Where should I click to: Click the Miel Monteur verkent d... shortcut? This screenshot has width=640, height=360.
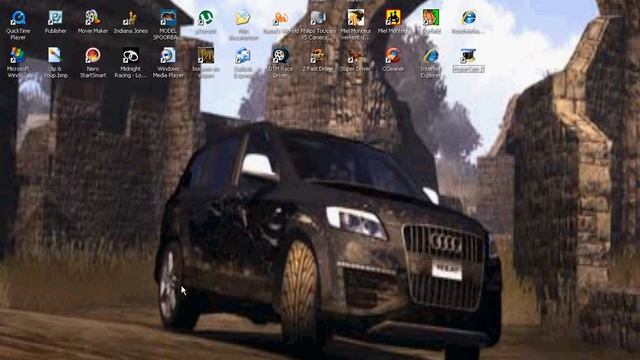(x=356, y=18)
